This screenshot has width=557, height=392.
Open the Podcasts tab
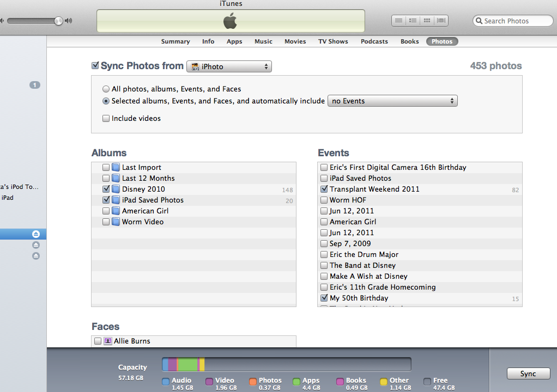click(374, 41)
